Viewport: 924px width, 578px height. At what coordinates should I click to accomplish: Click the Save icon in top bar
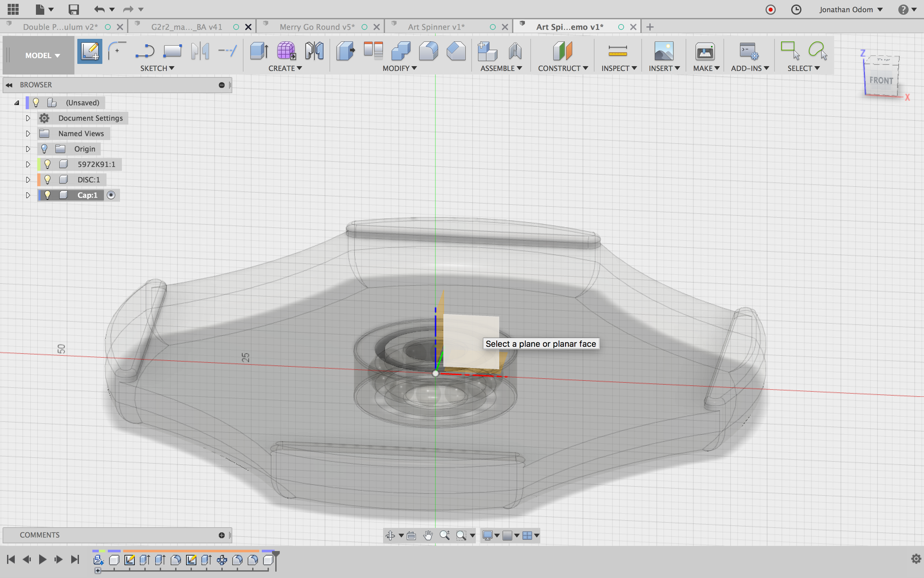[74, 9]
